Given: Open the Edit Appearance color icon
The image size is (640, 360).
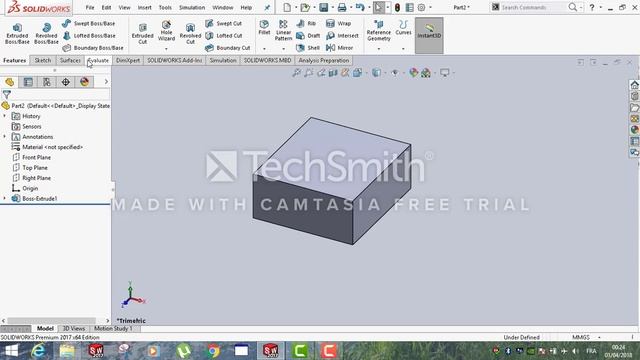Looking at the screenshot, I should click(413, 73).
